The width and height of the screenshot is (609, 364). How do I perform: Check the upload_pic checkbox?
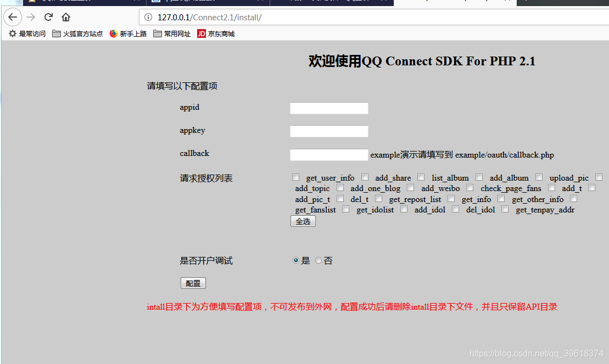coord(539,177)
